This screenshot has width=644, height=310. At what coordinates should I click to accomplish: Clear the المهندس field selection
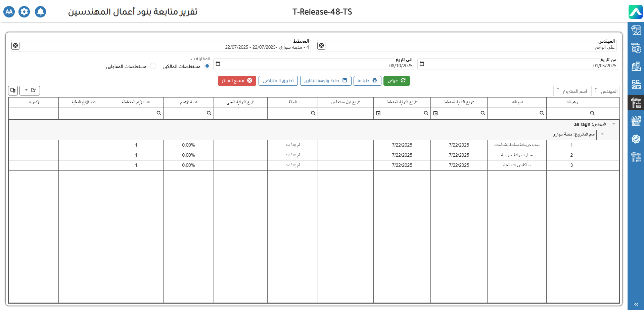point(321,45)
